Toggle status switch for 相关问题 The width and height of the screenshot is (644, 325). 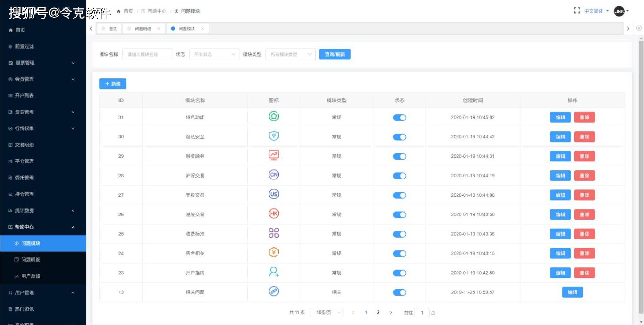(x=399, y=292)
